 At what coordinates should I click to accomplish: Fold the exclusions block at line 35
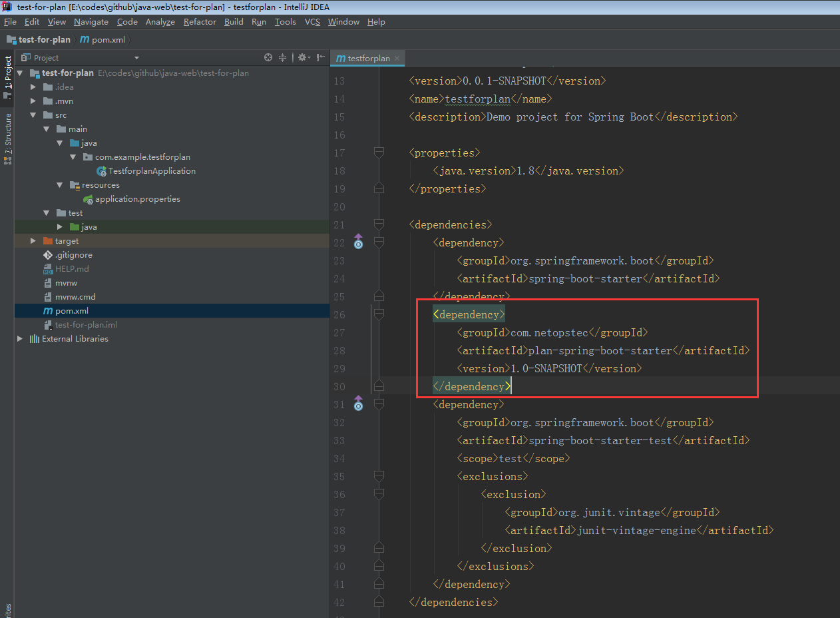[379, 476]
